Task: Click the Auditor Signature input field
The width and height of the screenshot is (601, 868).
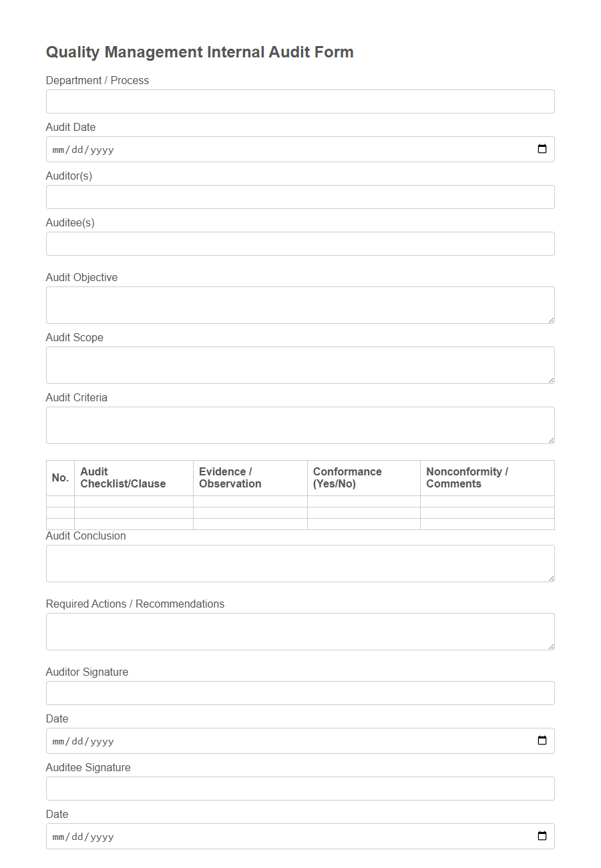Action: coord(300,692)
